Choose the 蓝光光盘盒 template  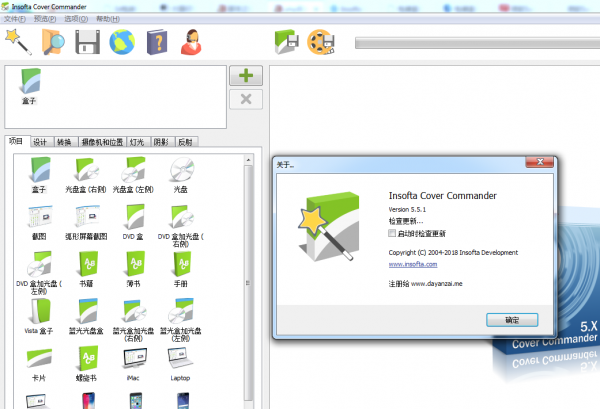[x=86, y=317]
